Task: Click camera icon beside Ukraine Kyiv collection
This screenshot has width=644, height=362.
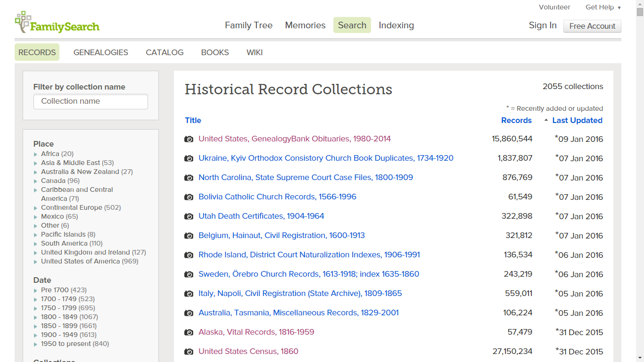Action: coord(189,158)
